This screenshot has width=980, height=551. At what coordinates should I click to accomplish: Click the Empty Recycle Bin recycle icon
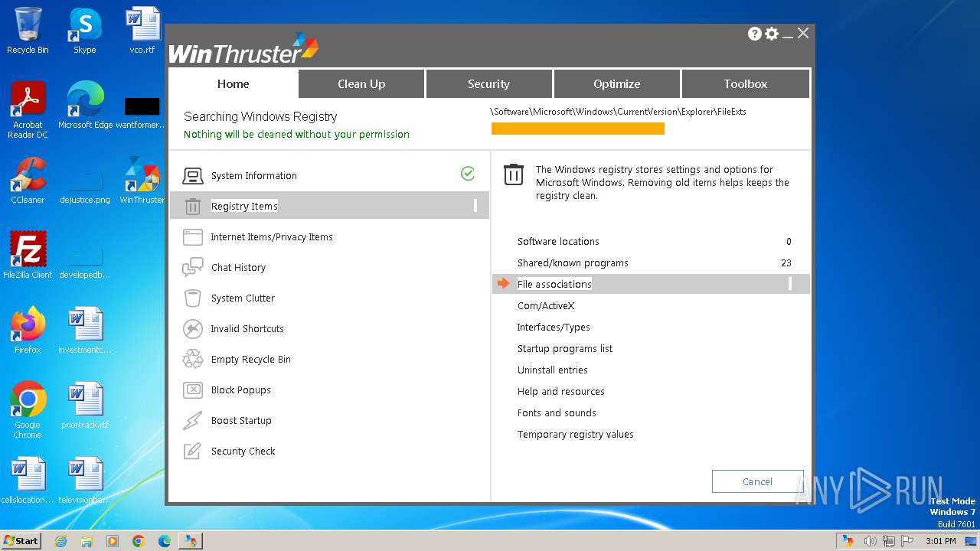tap(192, 360)
